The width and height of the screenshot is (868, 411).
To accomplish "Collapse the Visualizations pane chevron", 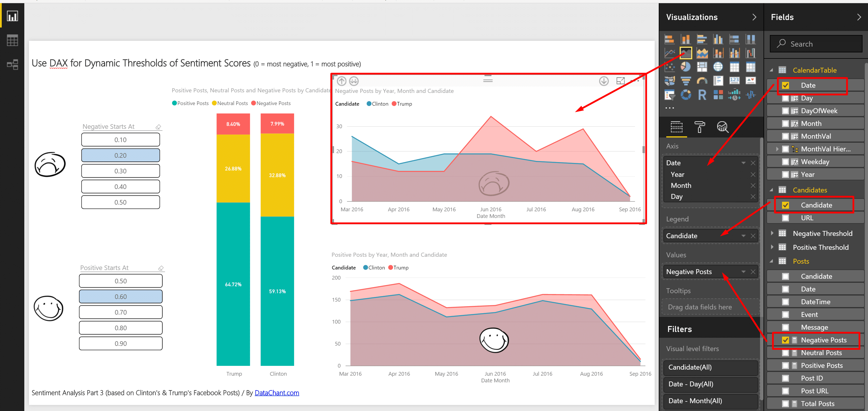I will 754,17.
